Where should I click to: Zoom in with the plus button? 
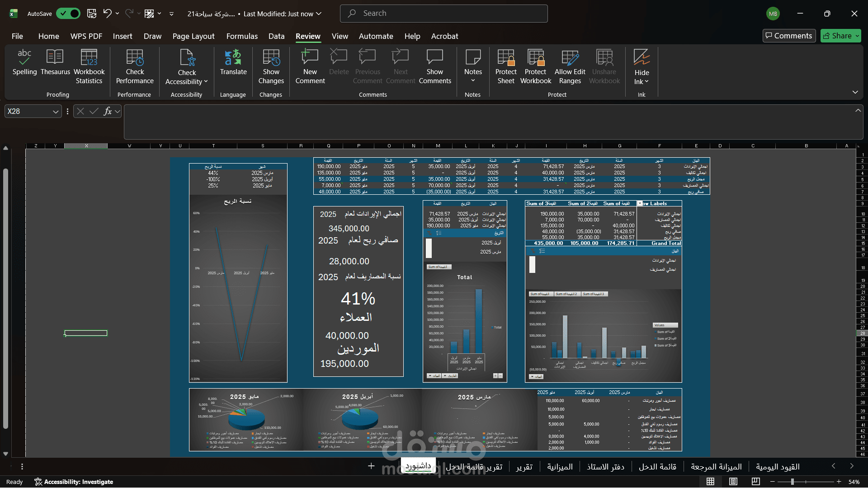pyautogui.click(x=839, y=482)
